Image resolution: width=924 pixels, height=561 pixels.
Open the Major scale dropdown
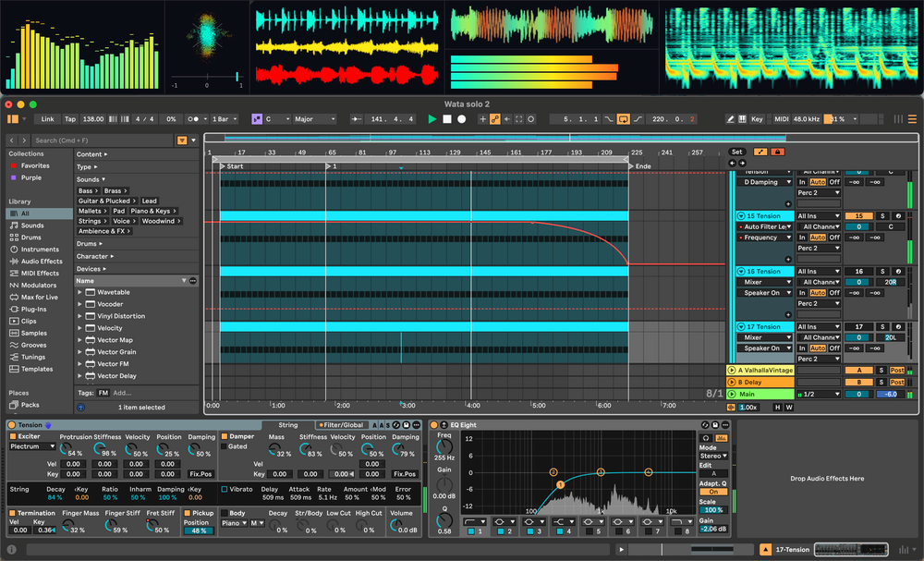tap(314, 119)
